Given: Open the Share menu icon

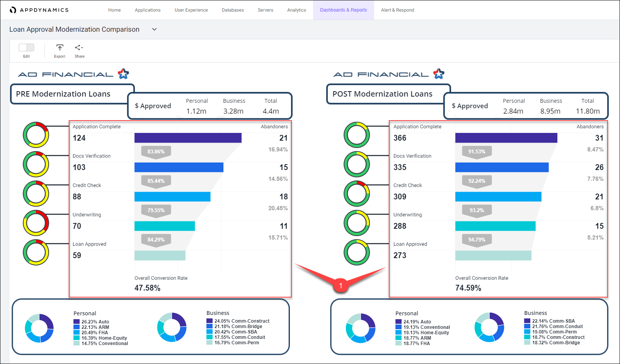Looking at the screenshot, I should 79,48.
